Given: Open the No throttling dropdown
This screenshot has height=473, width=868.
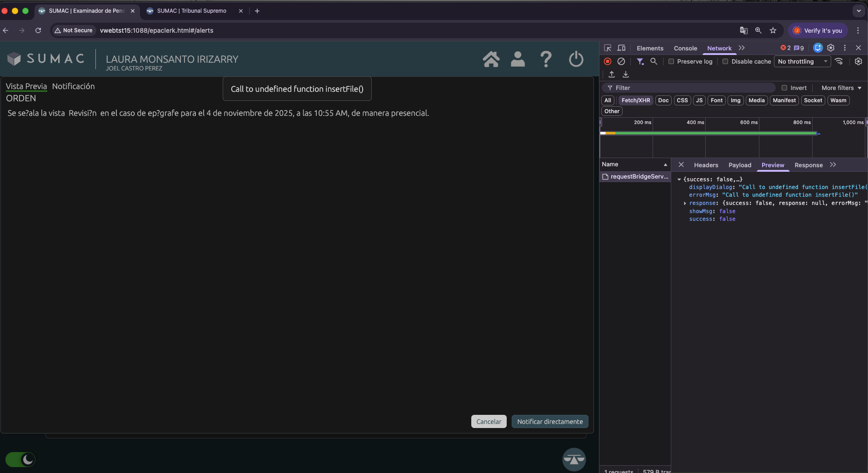Looking at the screenshot, I should 802,62.
